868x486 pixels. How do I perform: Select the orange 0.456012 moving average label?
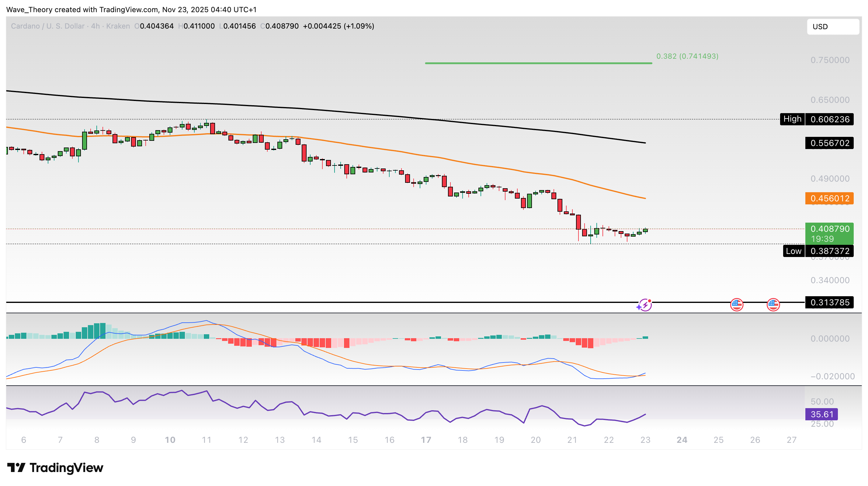[x=829, y=199]
